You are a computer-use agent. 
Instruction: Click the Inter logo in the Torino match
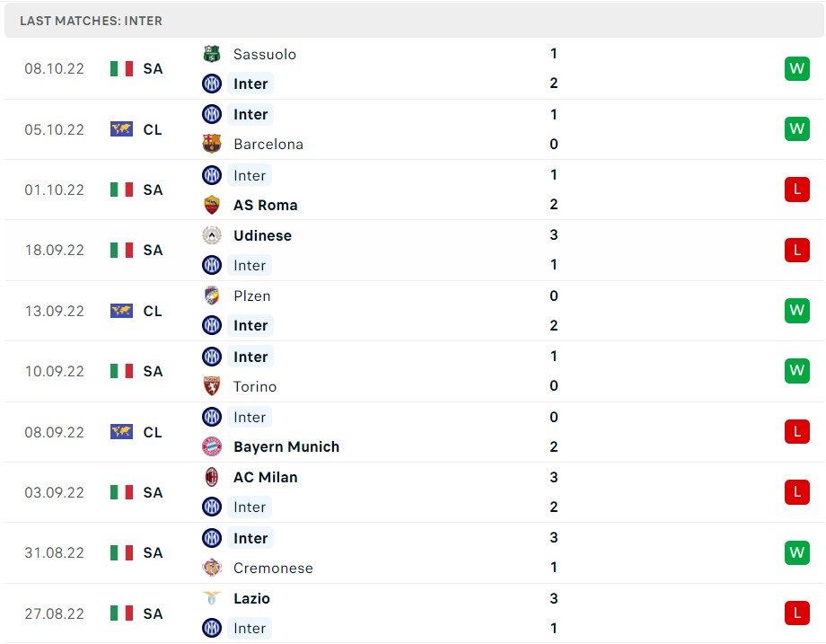click(212, 357)
